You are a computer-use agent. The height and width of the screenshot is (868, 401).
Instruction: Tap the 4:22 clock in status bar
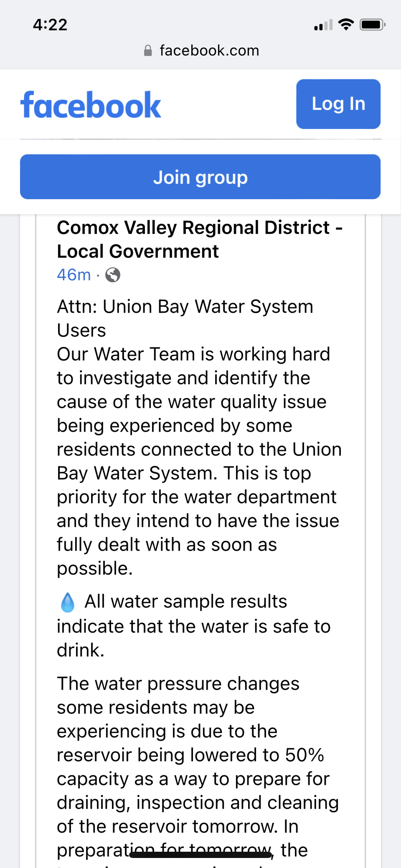(x=50, y=25)
